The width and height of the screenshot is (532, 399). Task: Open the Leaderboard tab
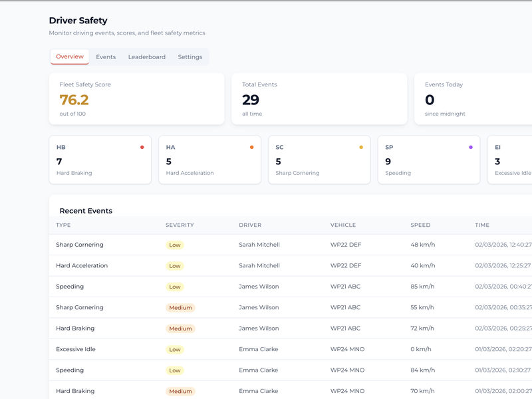tap(147, 57)
